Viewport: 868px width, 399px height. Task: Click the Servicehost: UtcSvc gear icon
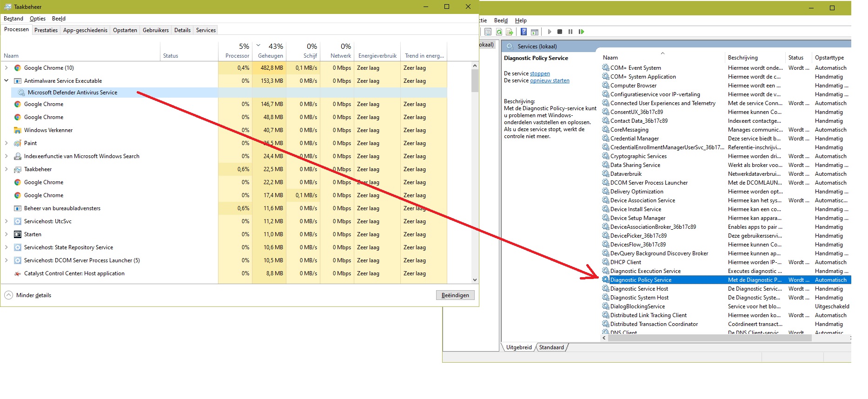pos(18,221)
